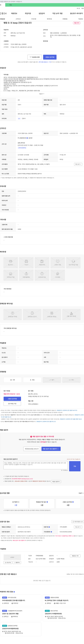Go to the 전형방법 section tab

65,19
